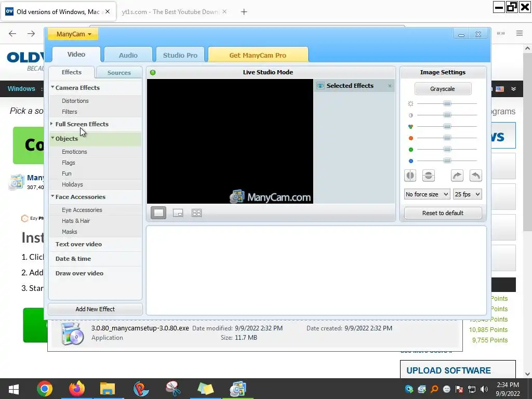Click the brightness sun icon in Image Settings

[x=410, y=103]
